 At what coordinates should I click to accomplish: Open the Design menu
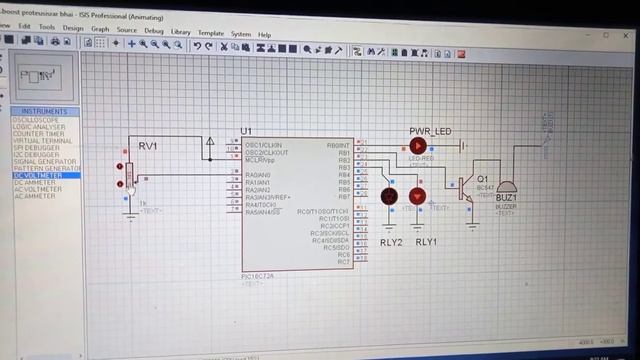pyautogui.click(x=73, y=28)
